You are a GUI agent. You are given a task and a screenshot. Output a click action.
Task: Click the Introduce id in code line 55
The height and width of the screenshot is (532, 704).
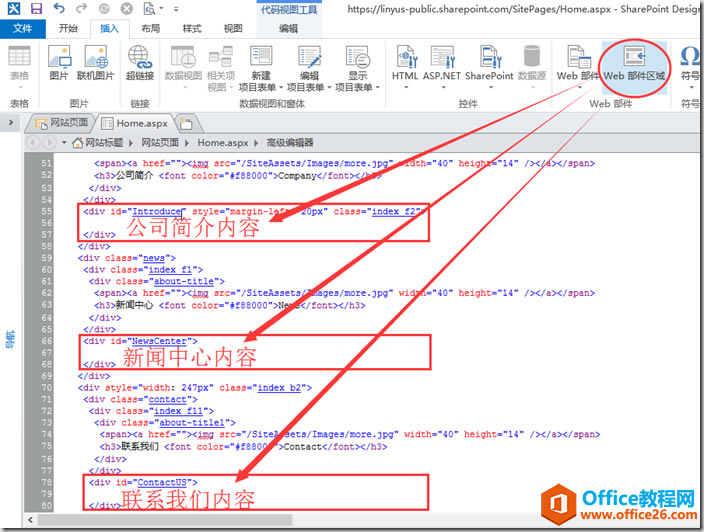156,211
